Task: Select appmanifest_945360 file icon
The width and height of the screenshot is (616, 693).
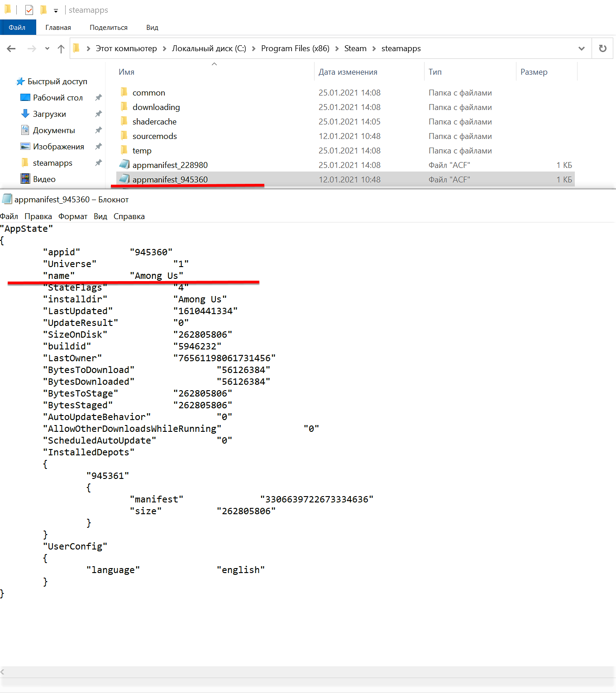Action: coord(124,179)
